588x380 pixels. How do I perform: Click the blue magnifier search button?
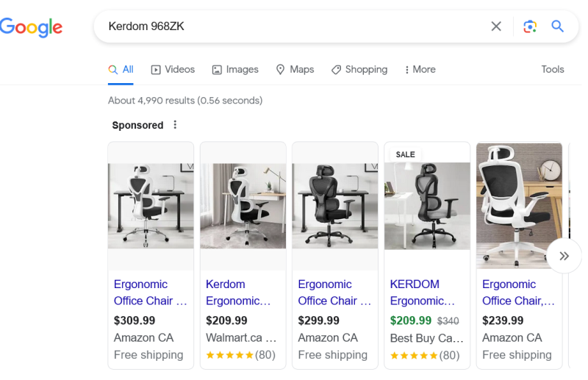tap(557, 26)
